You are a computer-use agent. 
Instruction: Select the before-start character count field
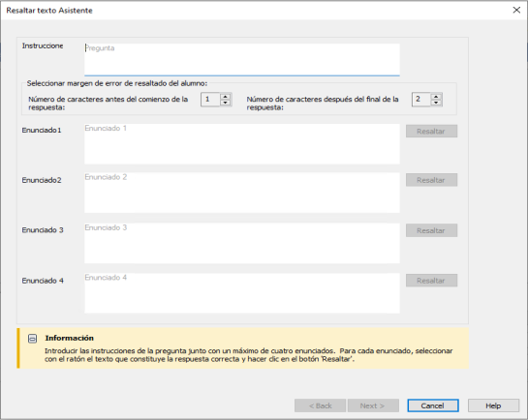[211, 100]
